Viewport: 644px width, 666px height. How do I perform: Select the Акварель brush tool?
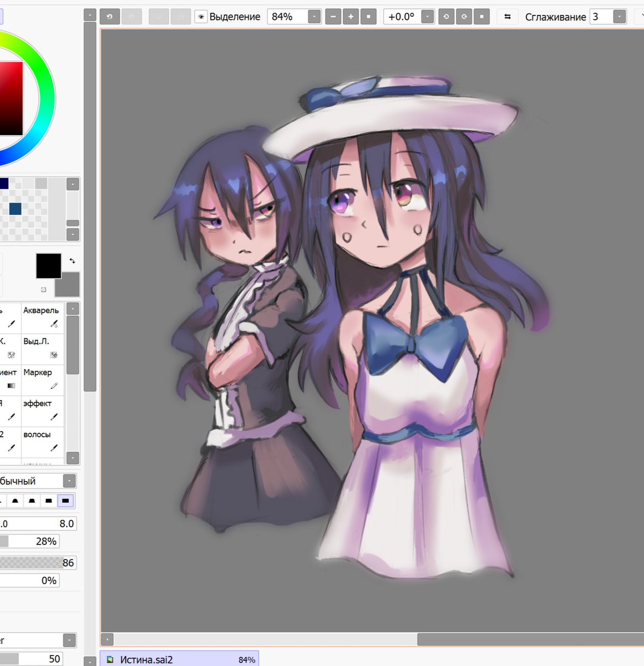point(43,317)
